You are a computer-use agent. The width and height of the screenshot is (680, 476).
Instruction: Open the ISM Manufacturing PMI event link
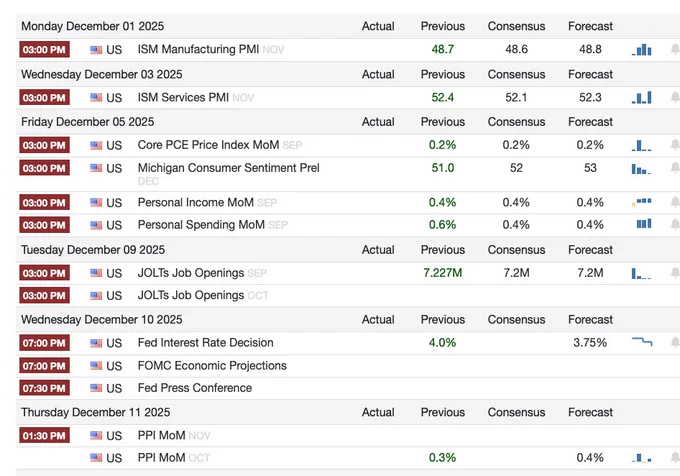[198, 49]
